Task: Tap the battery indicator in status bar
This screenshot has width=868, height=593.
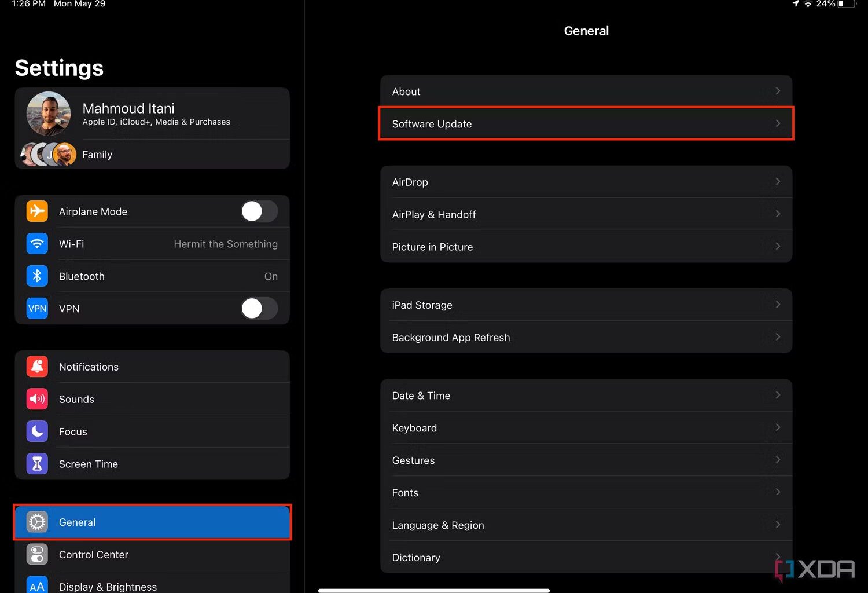Action: 847,4
